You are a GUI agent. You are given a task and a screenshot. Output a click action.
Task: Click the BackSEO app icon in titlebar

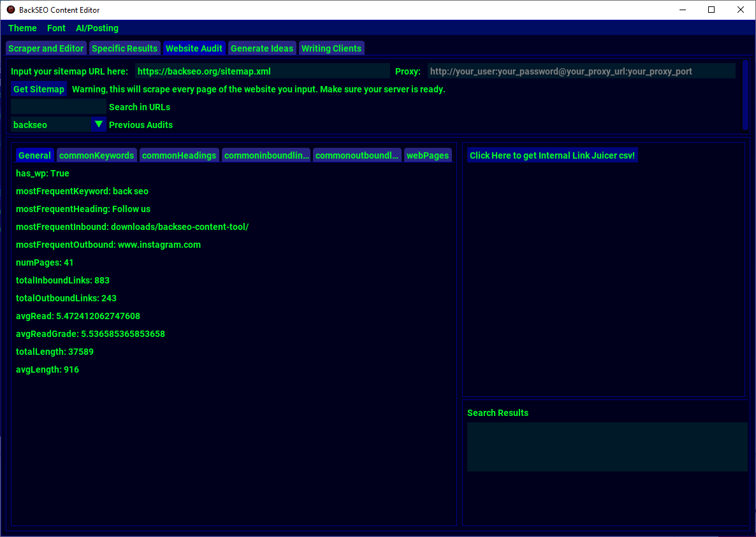(x=10, y=10)
